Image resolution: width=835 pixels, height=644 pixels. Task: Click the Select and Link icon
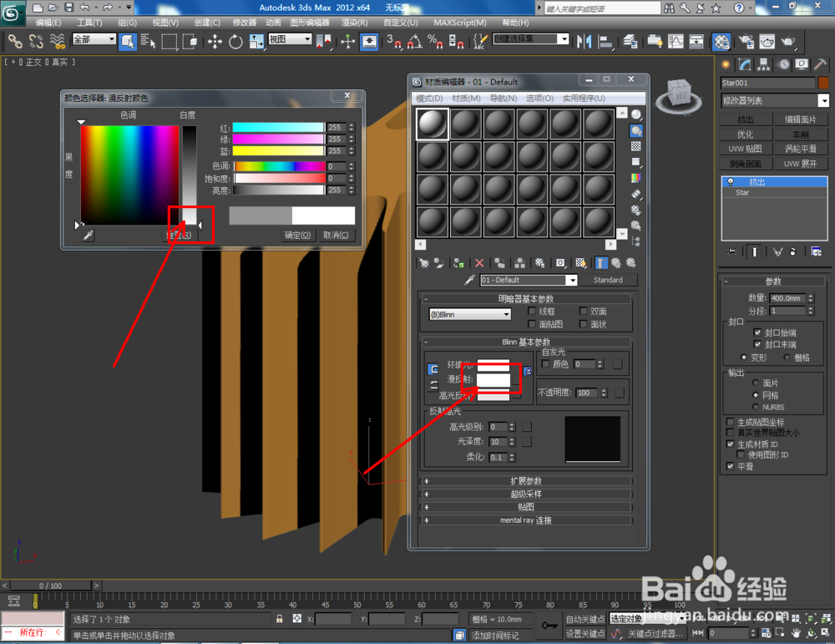15,42
